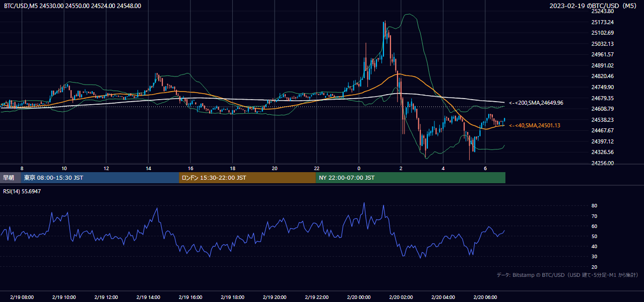Click hour label 22 under the price chart

[x=316, y=168]
